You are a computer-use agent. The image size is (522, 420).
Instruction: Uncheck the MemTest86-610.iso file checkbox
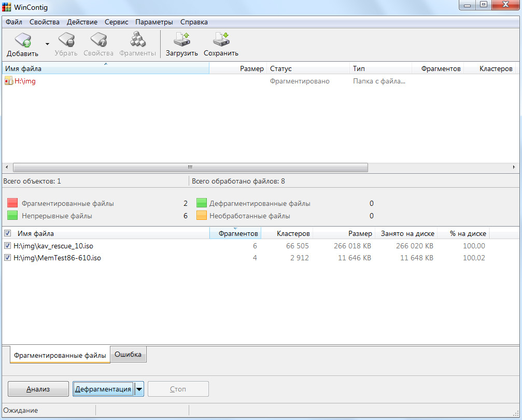point(7,258)
